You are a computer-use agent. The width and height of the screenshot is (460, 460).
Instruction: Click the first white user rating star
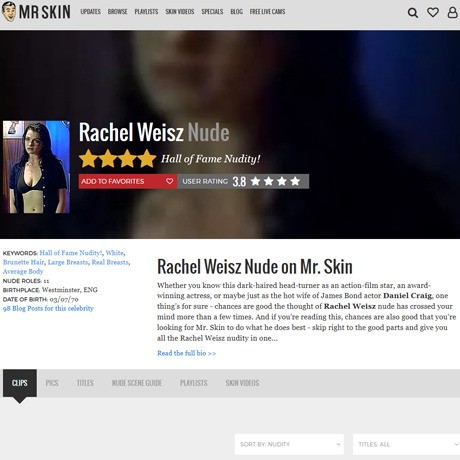tap(256, 181)
